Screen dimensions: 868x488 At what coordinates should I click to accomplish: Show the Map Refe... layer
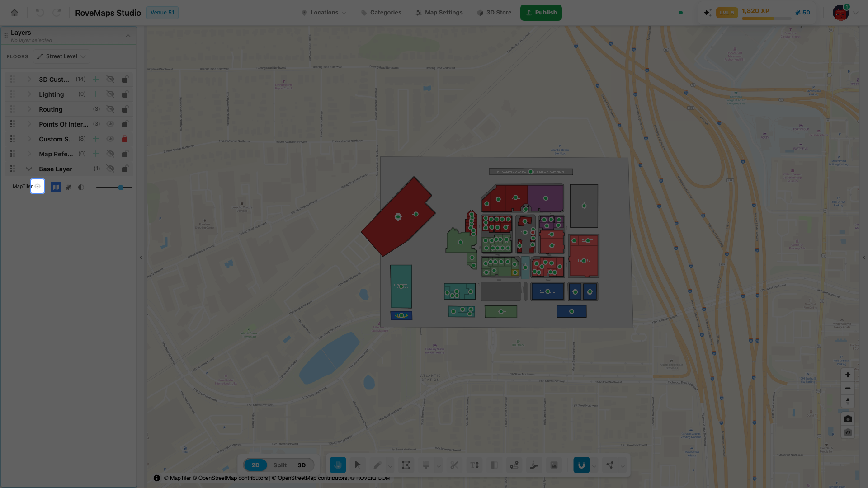[x=110, y=154]
